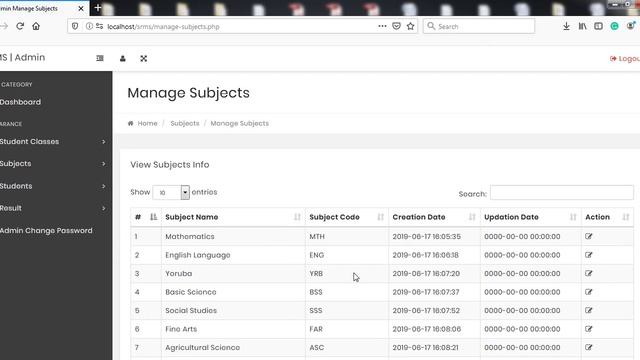Select the English Language name cell
The height and width of the screenshot is (360, 640).
tap(233, 255)
